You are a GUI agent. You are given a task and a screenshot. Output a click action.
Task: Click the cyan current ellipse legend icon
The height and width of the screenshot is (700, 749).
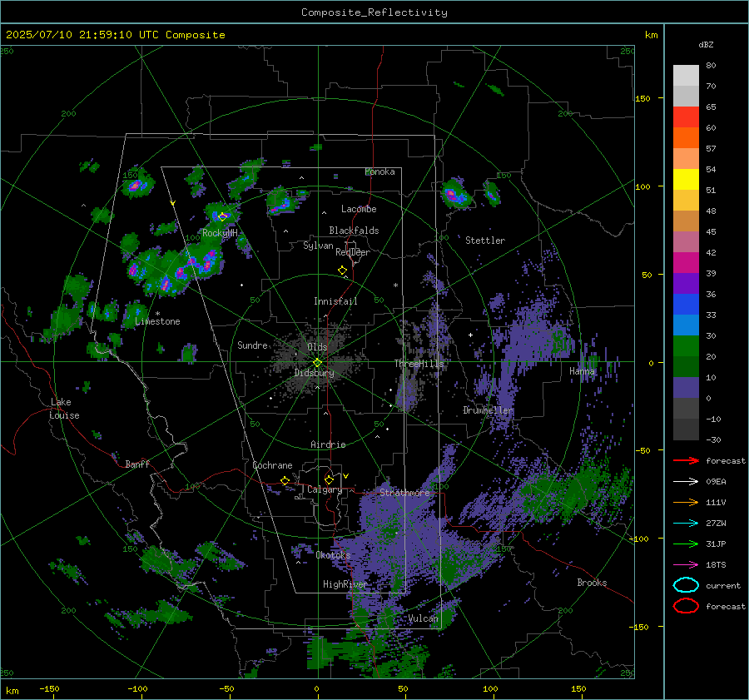coord(686,585)
